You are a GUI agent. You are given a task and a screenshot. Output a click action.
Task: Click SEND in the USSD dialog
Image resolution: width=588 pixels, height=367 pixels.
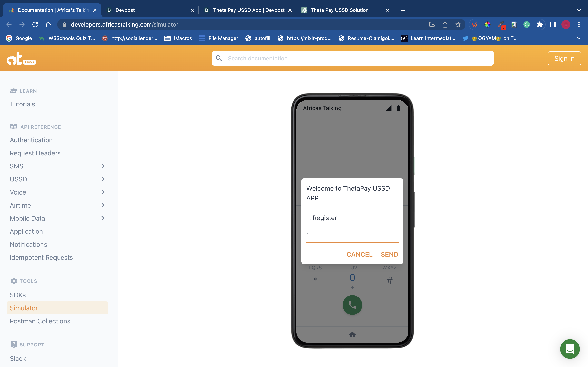[x=389, y=254]
